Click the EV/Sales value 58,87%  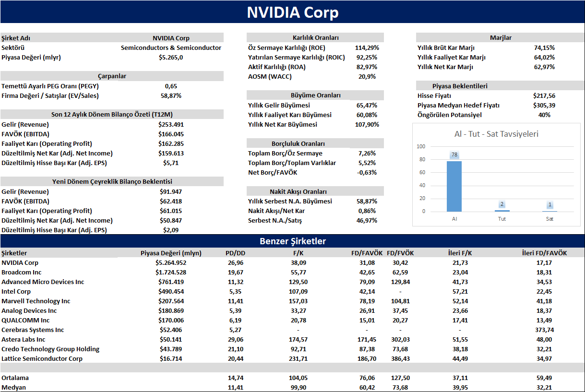coord(171,95)
